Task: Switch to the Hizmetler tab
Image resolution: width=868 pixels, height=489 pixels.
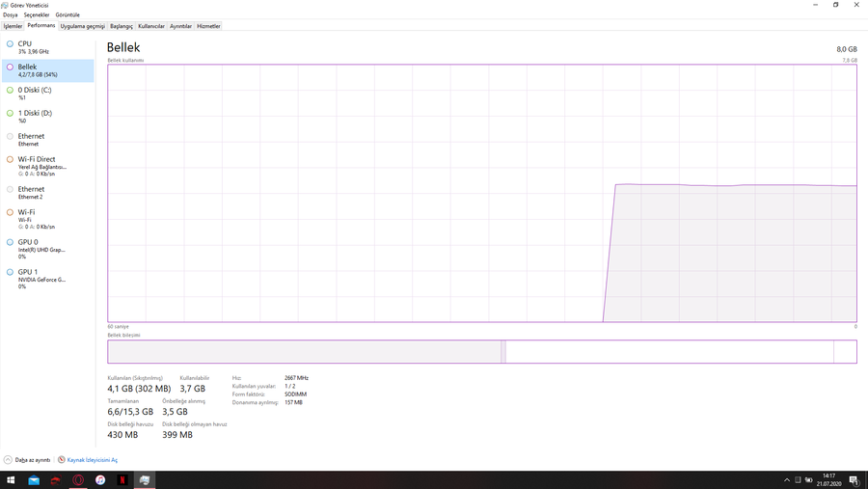Action: tap(208, 26)
